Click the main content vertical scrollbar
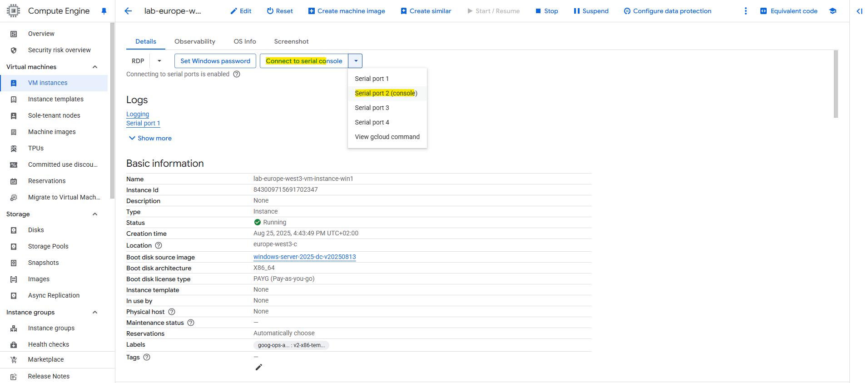The image size is (868, 383). point(836,84)
